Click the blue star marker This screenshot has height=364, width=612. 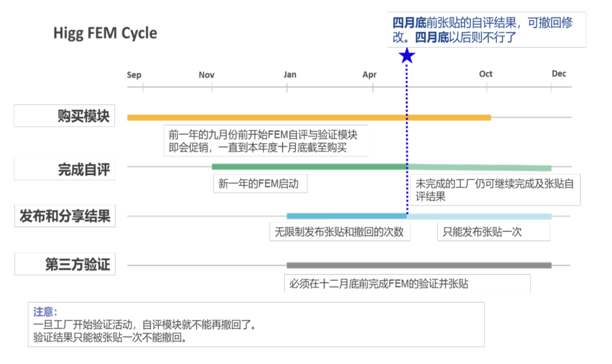[x=407, y=55]
